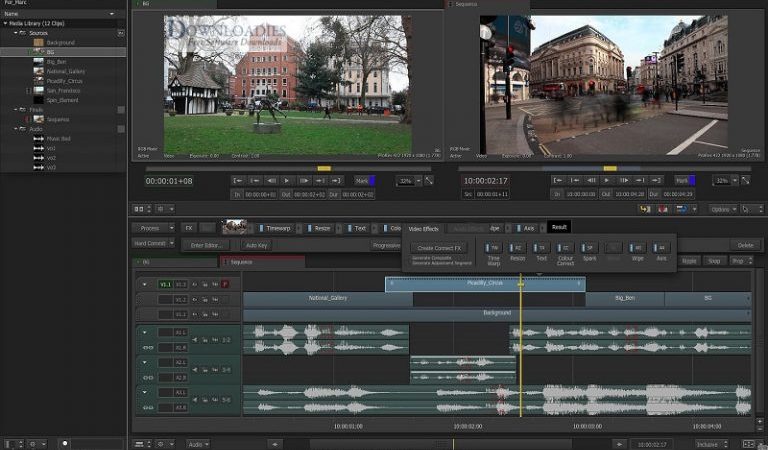Screen dimensions: 768x450
Task: Select Text effect icon in popup
Action: [541, 248]
